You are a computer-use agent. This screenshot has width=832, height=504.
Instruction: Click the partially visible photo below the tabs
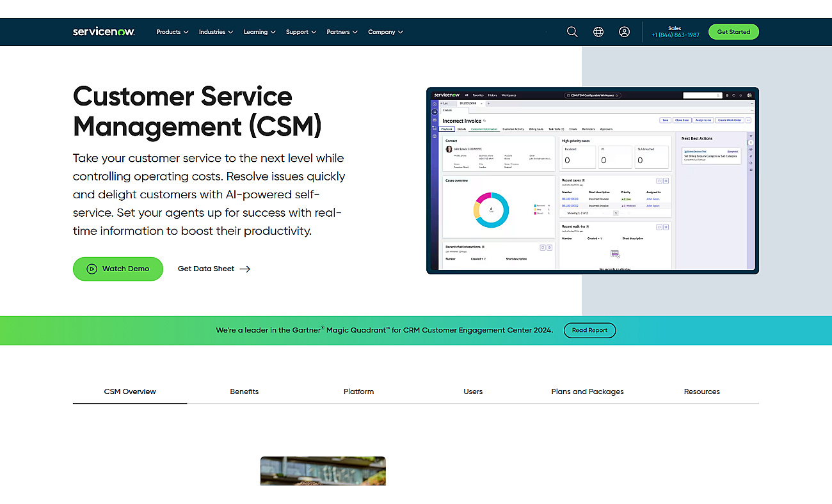(323, 471)
